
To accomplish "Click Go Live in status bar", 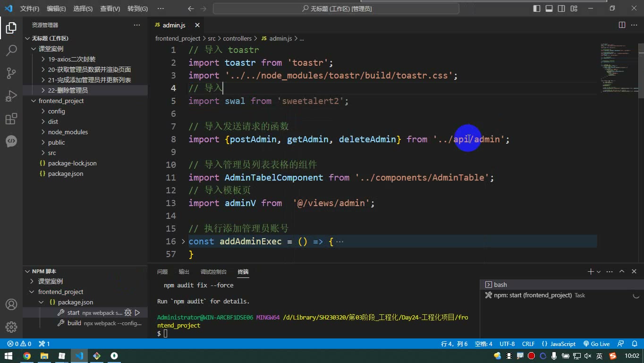I will click(x=596, y=344).
